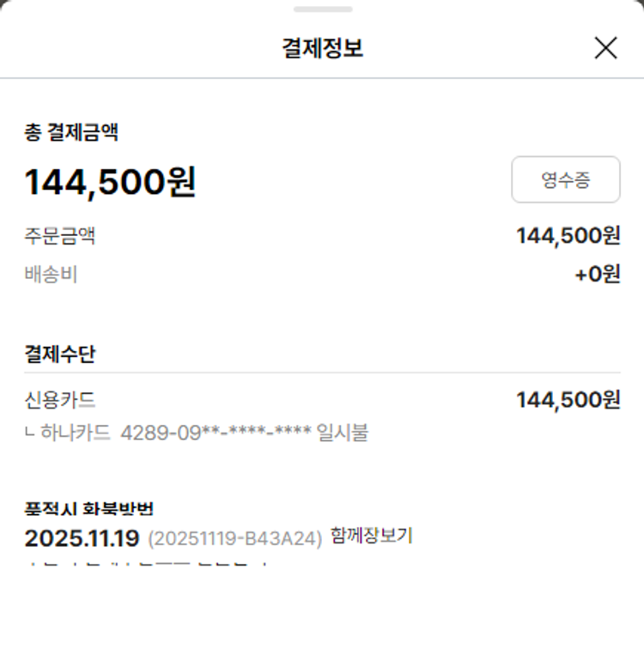Click the 신용카드 144,500원 amount

tap(568, 400)
